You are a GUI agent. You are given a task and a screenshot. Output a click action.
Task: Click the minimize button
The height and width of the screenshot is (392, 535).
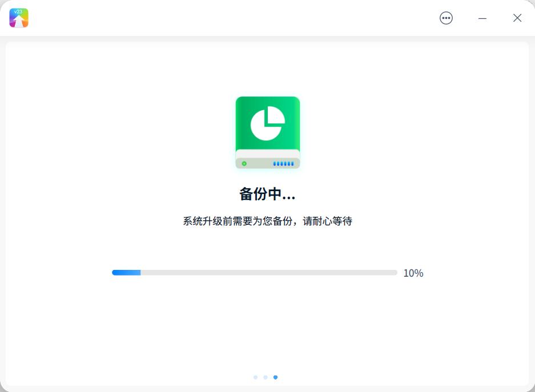[x=482, y=18]
